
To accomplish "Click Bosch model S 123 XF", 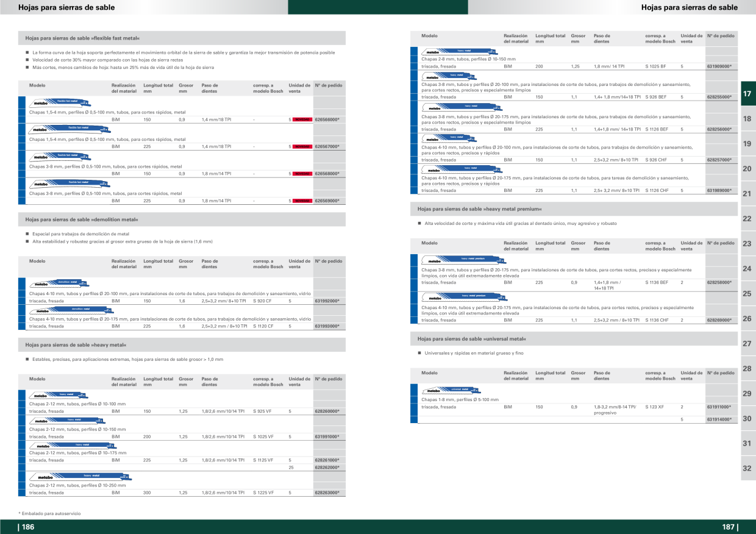I will pos(654,407).
